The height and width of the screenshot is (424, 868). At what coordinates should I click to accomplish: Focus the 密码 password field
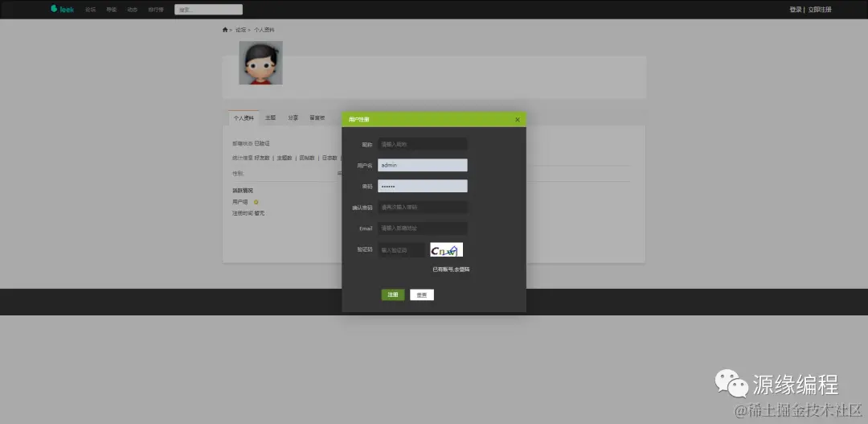point(423,186)
